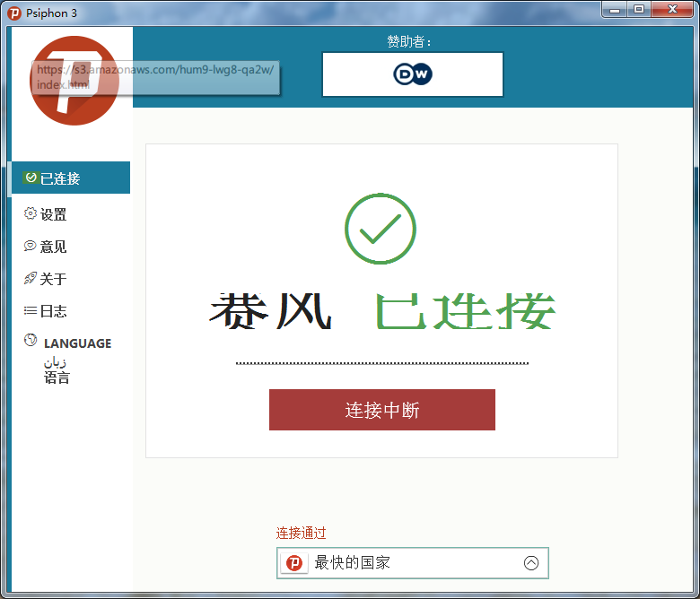Open the 最快的国家 server region dropdown
Image resolution: width=700 pixels, height=599 pixels.
coord(413,563)
